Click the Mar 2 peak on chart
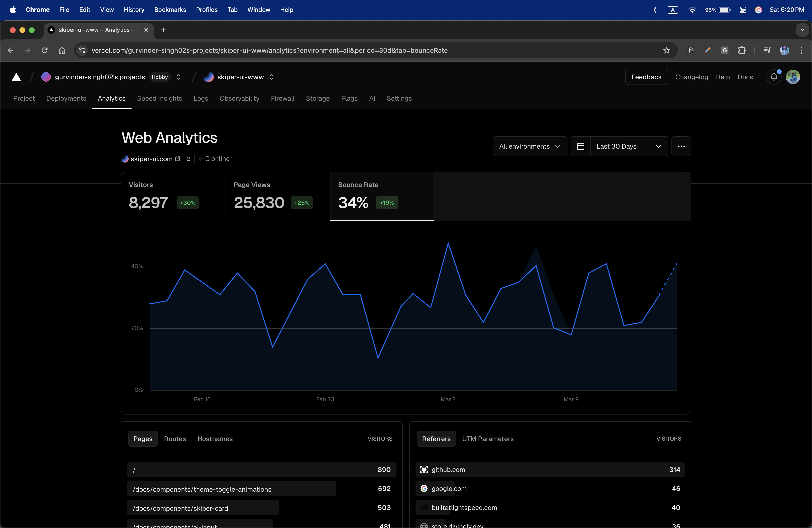Image resolution: width=812 pixels, height=528 pixels. (448, 243)
